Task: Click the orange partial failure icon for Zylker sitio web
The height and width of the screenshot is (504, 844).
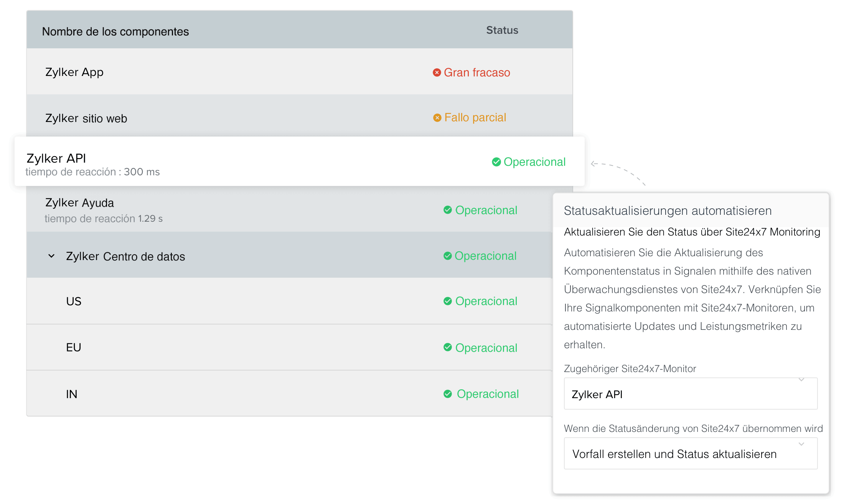Action: point(437,117)
